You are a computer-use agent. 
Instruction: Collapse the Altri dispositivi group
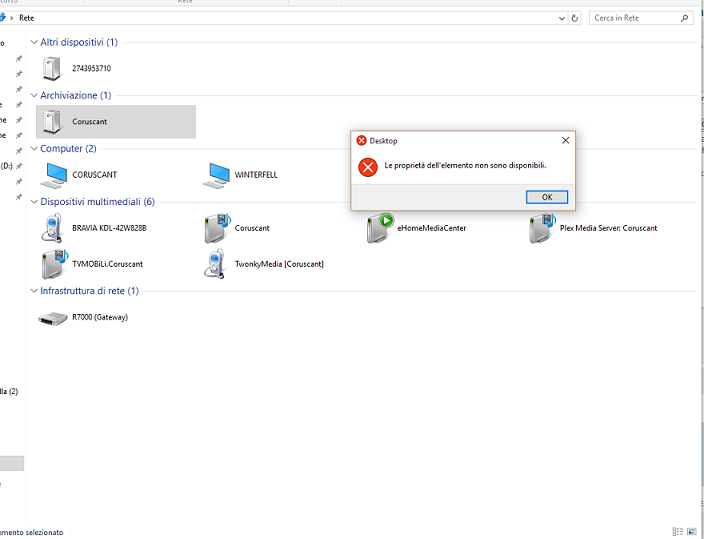[34, 43]
